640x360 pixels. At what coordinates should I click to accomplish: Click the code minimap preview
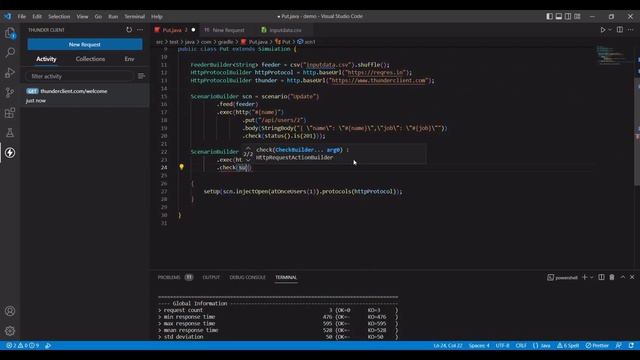tap(611, 55)
